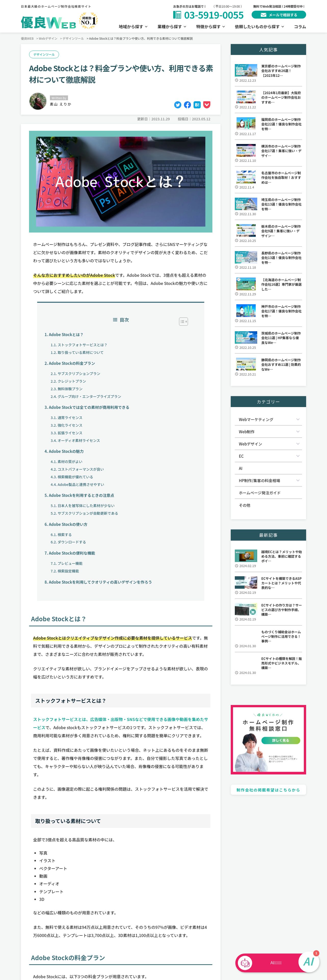Open 名古屋市のホームページ制作会社 article thumbnail

click(246, 177)
